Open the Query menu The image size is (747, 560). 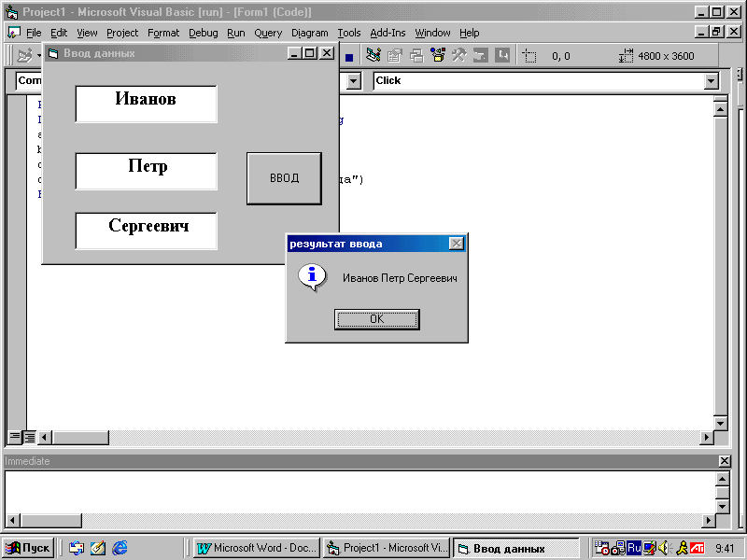tap(268, 33)
